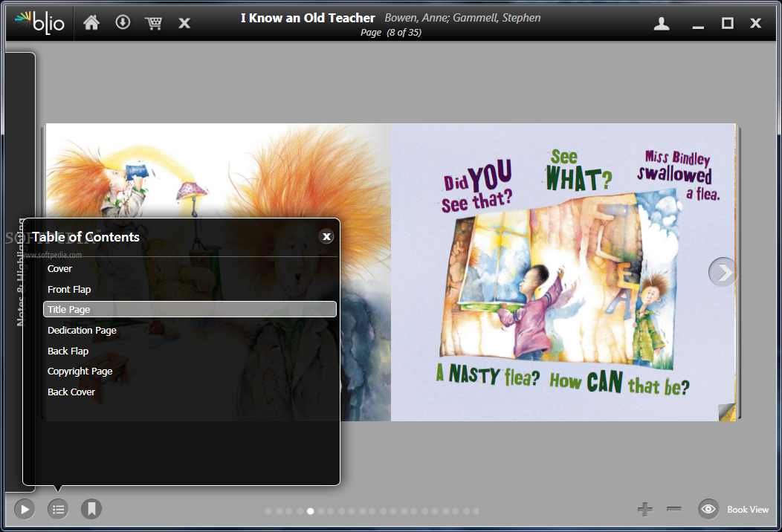The height and width of the screenshot is (532, 782).
Task: Close the Table of Contents panel
Action: click(x=326, y=236)
